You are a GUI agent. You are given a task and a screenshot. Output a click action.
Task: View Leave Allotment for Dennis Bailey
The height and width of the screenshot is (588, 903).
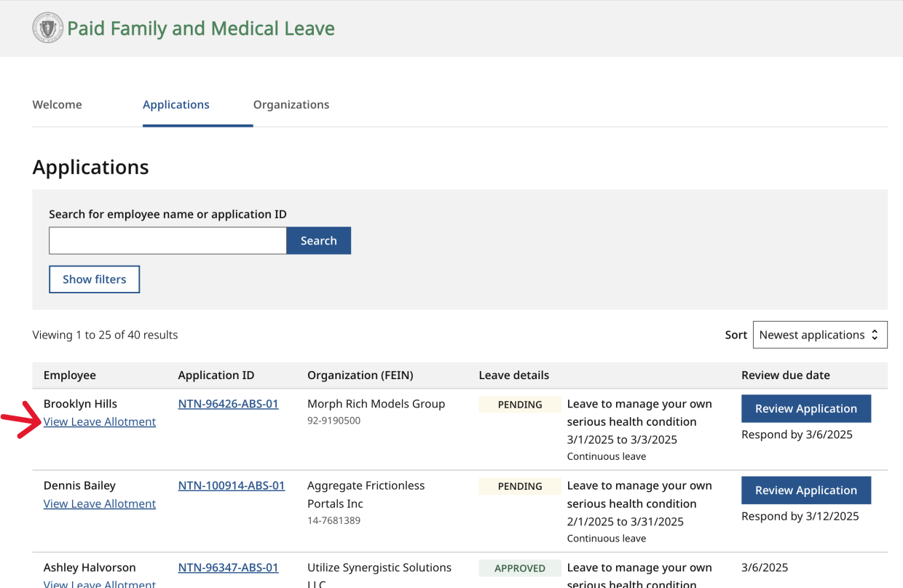point(100,504)
